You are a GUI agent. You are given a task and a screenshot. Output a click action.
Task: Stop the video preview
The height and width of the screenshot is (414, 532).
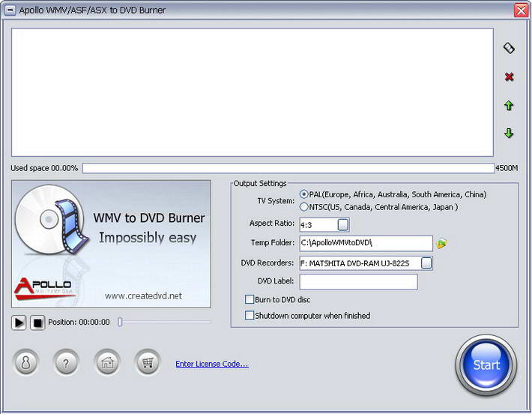pos(37,322)
